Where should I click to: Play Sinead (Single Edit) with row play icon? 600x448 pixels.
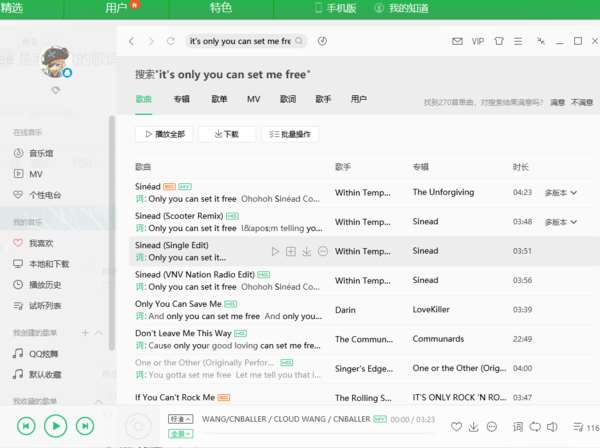coord(275,251)
